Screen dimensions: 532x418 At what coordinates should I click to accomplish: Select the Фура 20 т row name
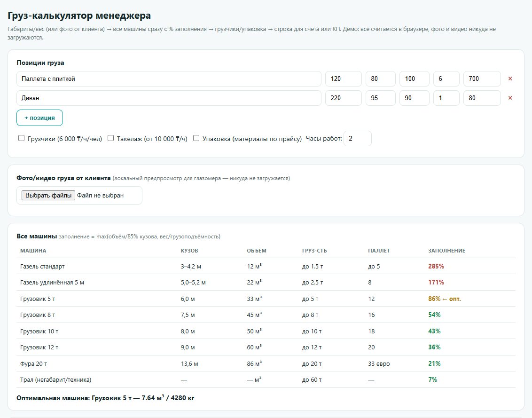(33, 363)
